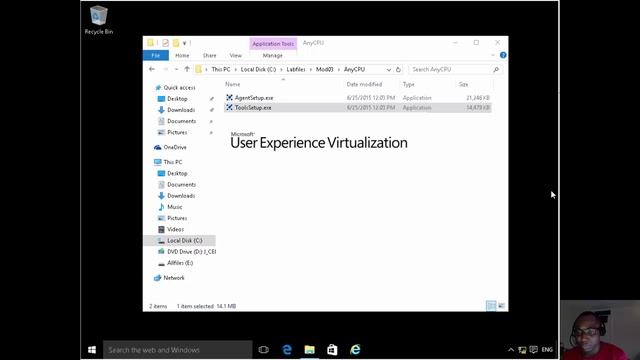Click the search magnifier icon

[x=496, y=70]
